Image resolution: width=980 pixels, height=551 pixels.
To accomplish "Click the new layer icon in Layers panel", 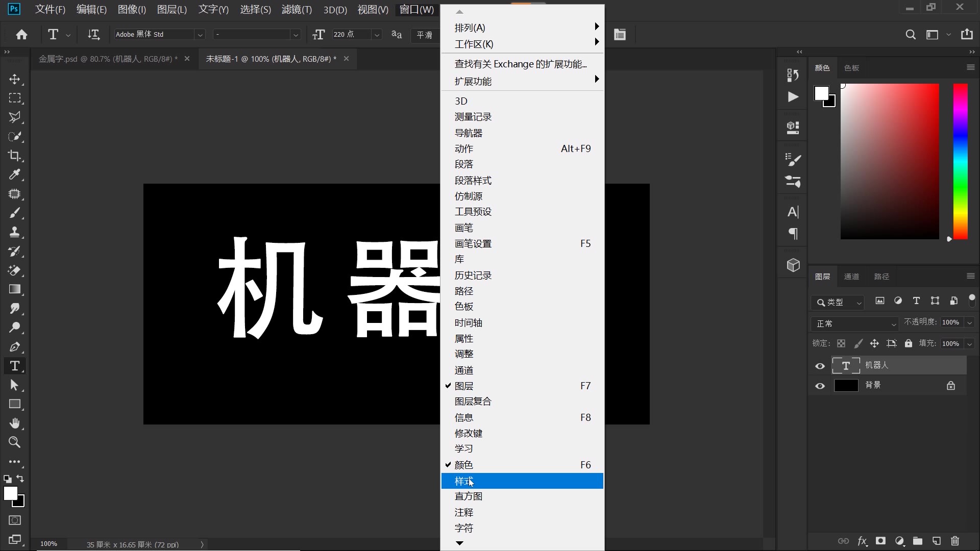I will (x=936, y=541).
